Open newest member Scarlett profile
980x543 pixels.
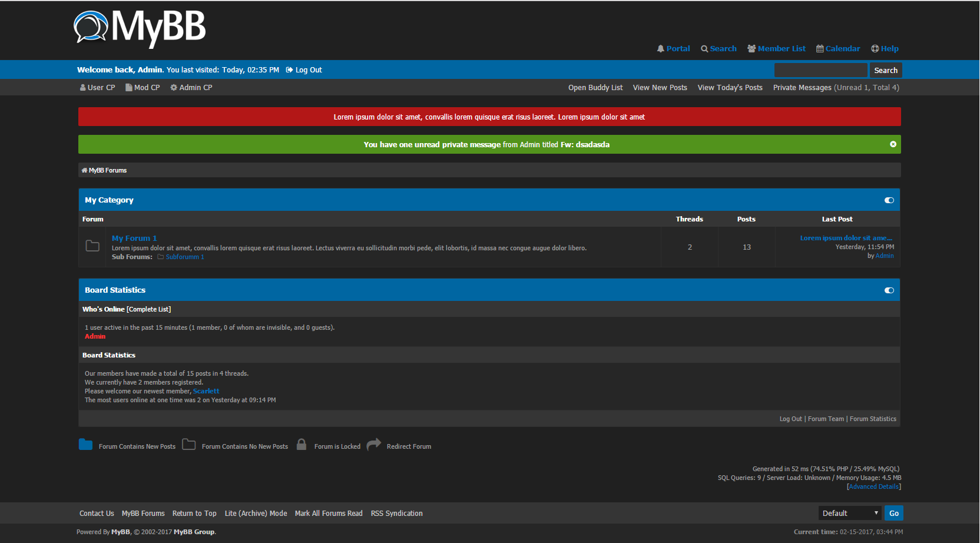tap(206, 391)
